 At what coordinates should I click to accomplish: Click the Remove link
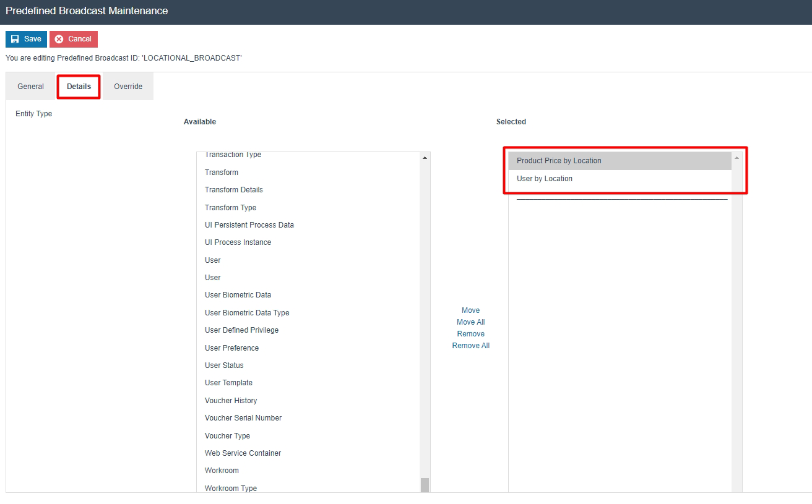click(470, 333)
